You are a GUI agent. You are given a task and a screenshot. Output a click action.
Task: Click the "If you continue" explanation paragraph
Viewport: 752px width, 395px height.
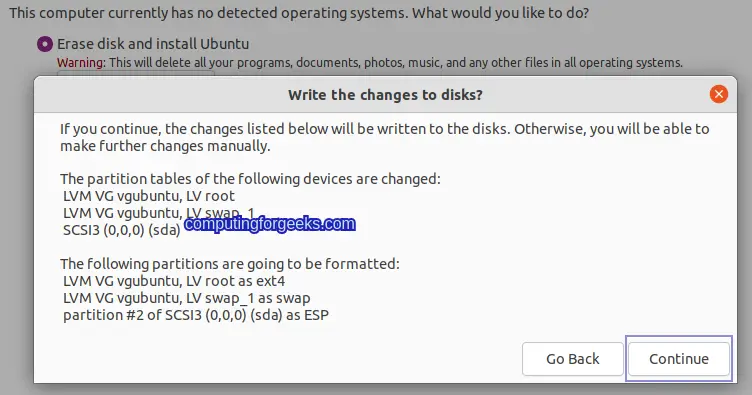(384, 137)
